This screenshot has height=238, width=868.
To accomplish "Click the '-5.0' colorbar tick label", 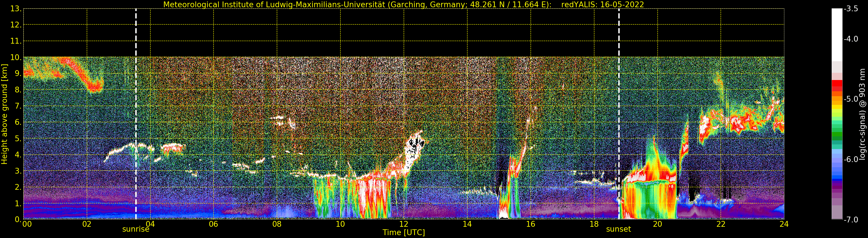I will (x=851, y=99).
